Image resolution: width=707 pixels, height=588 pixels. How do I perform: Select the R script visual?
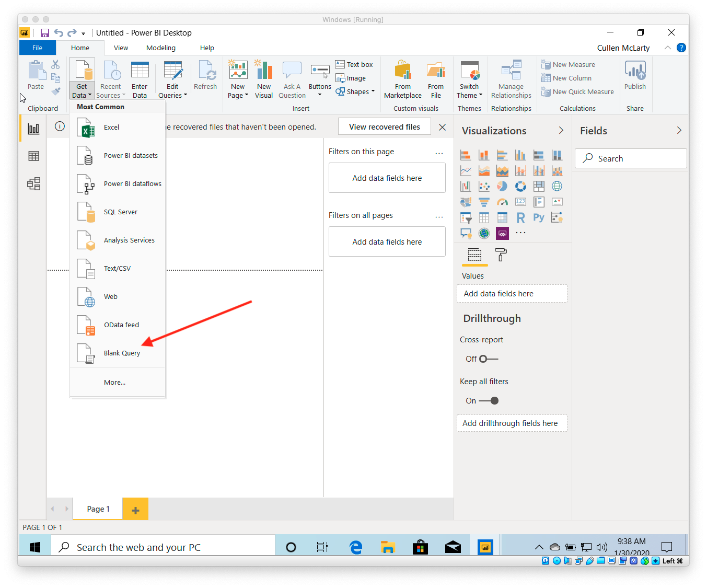coord(520,217)
